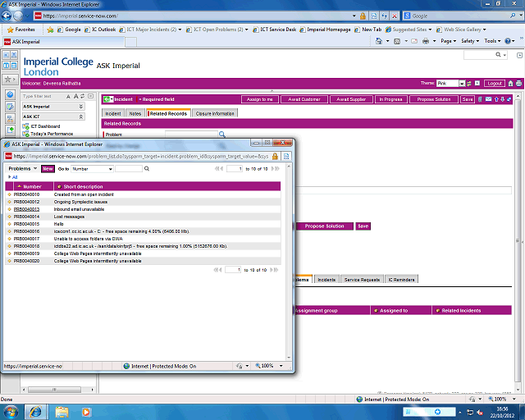Collapse the ASK Imperial navigation section
The height and width of the screenshot is (420, 525).
tap(80, 107)
